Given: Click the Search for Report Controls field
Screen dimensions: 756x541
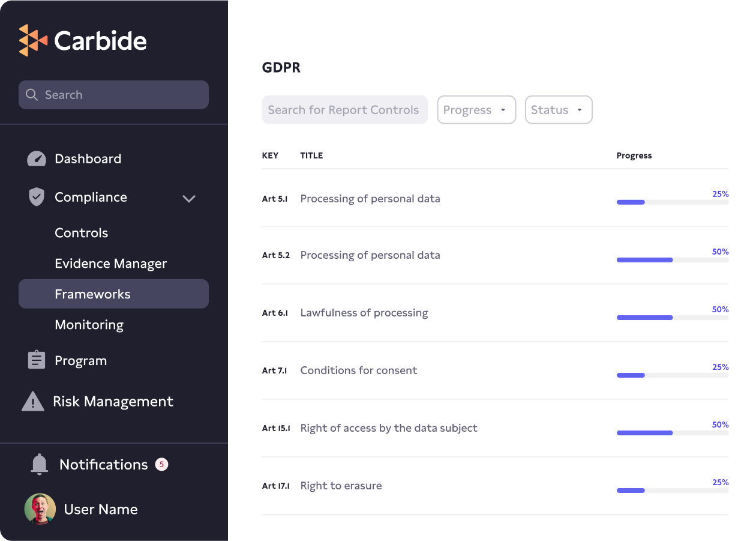Looking at the screenshot, I should coord(344,109).
